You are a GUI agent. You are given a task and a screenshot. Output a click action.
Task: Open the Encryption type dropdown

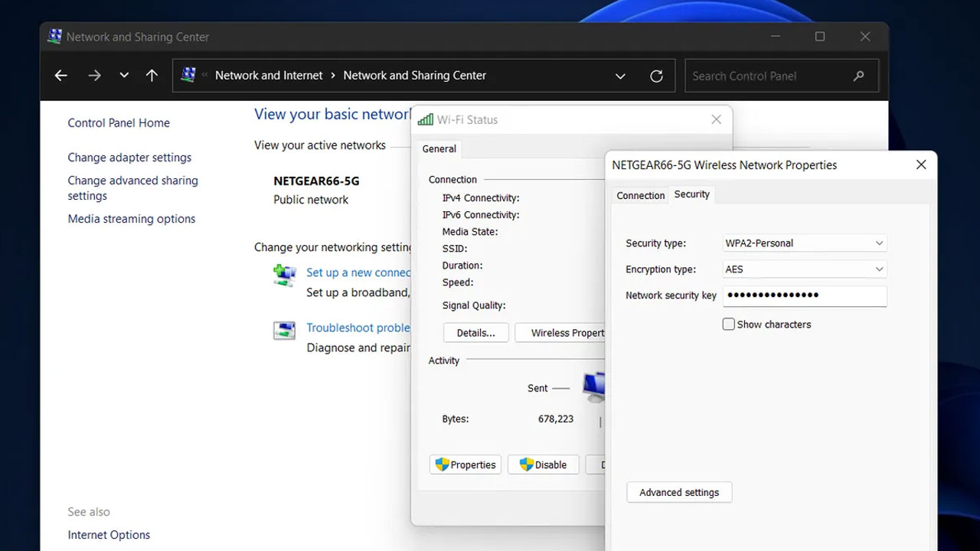879,269
